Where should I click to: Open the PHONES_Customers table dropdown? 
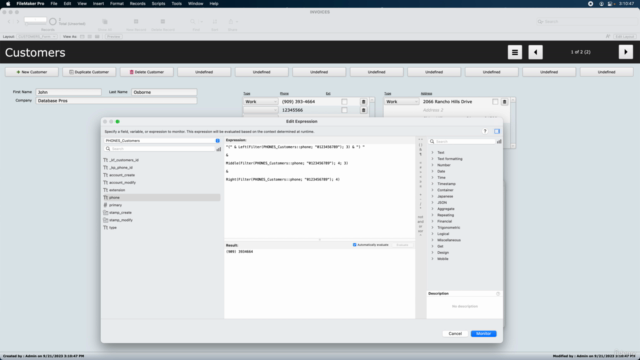[162, 140]
